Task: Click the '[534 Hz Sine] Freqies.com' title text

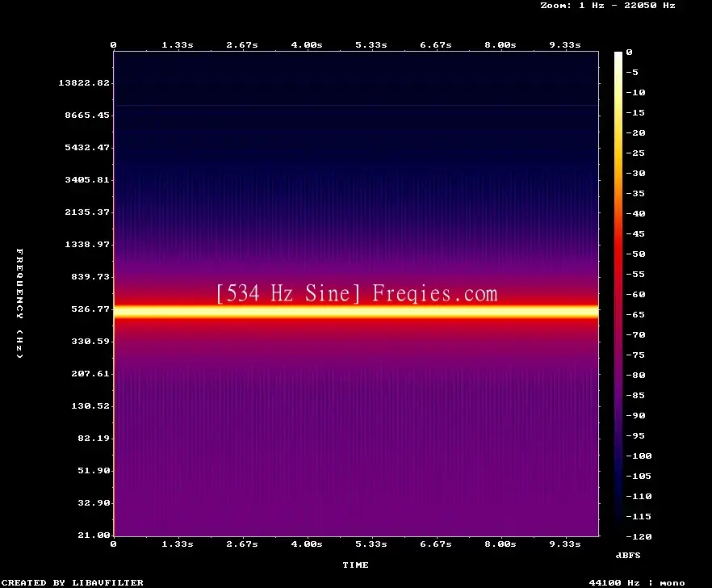Action: (x=357, y=293)
